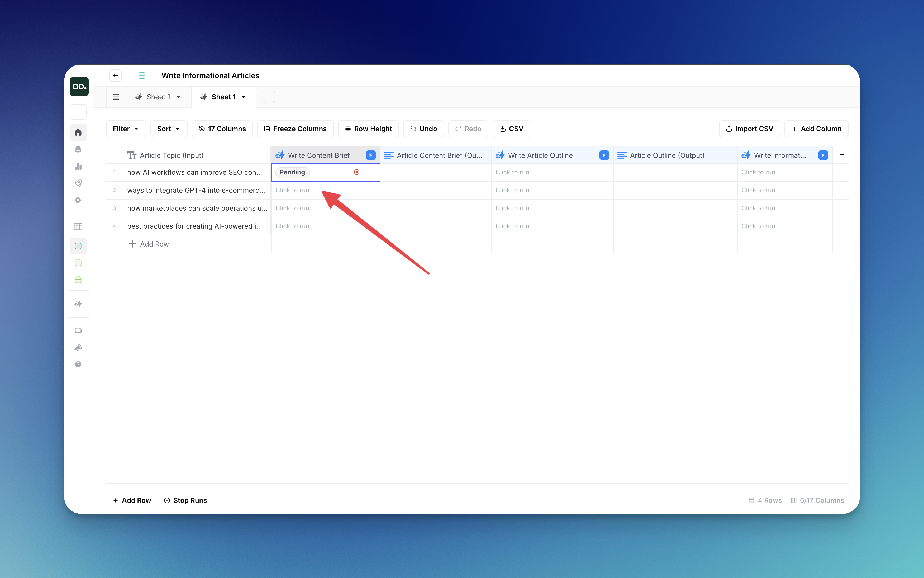Click the Import CSV button
924x578 pixels.
tap(749, 129)
